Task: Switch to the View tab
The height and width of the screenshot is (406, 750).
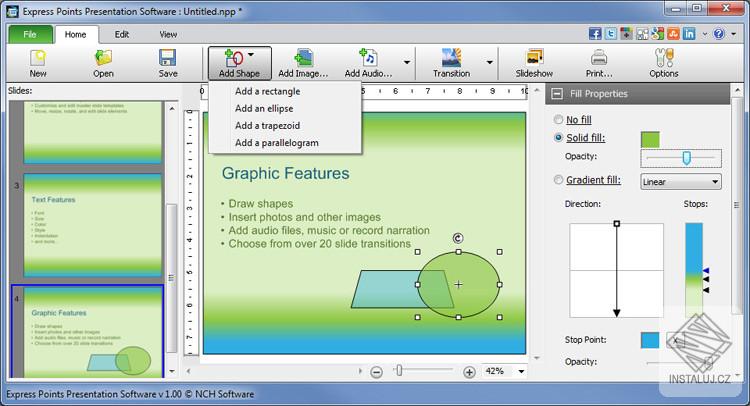Action: [x=168, y=34]
